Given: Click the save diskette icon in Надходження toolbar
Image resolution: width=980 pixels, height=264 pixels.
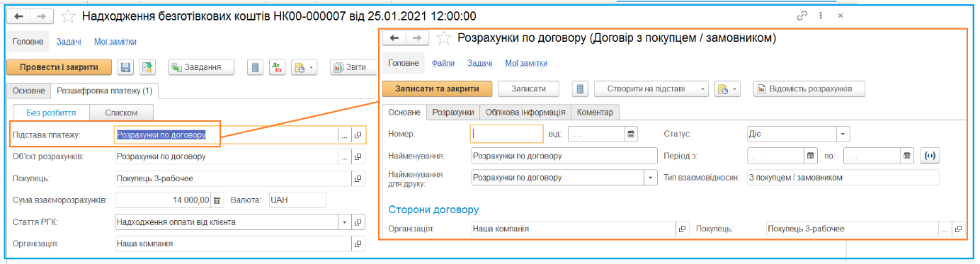Looking at the screenshot, I should [x=125, y=67].
